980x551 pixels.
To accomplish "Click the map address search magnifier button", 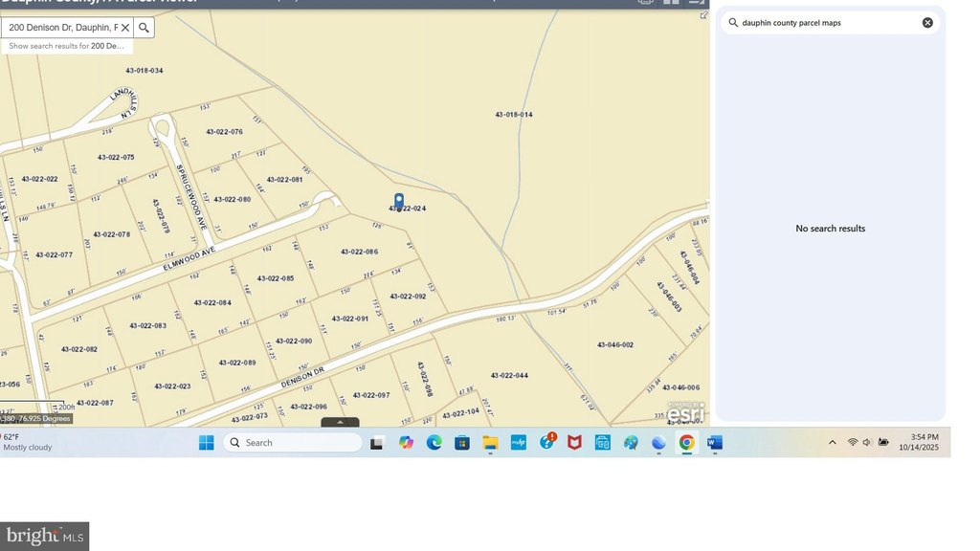I will pyautogui.click(x=144, y=28).
